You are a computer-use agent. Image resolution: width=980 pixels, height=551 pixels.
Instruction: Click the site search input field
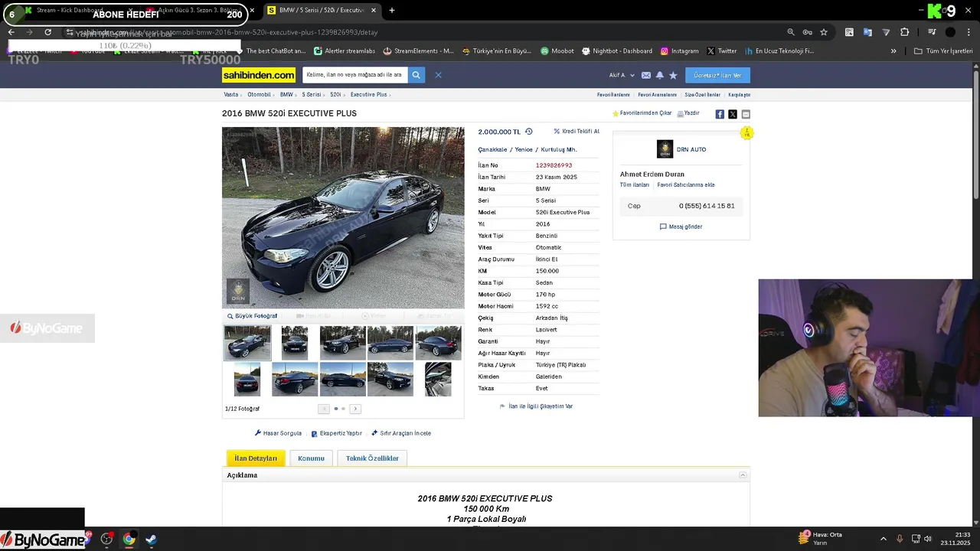(354, 75)
